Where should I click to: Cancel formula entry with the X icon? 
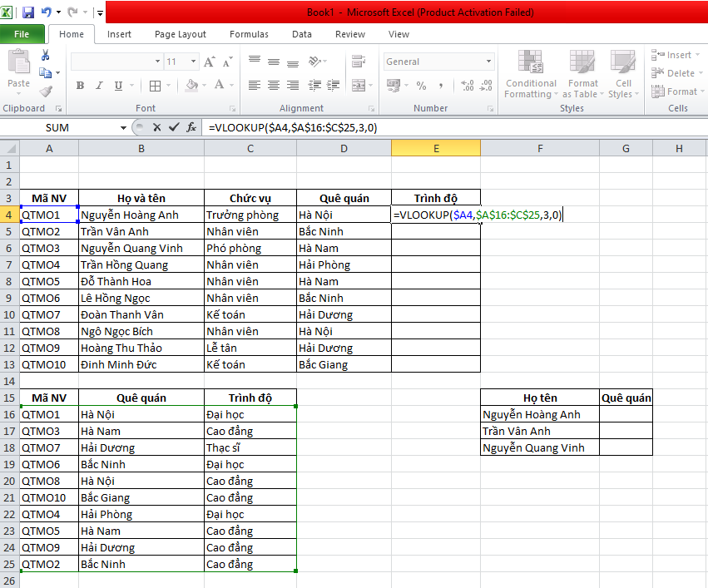[x=156, y=127]
